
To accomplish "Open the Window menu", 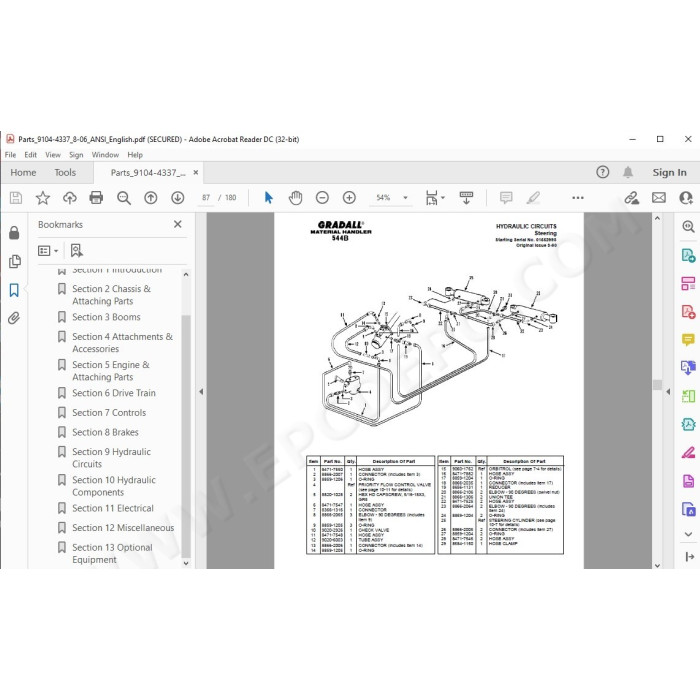I will pyautogui.click(x=105, y=155).
